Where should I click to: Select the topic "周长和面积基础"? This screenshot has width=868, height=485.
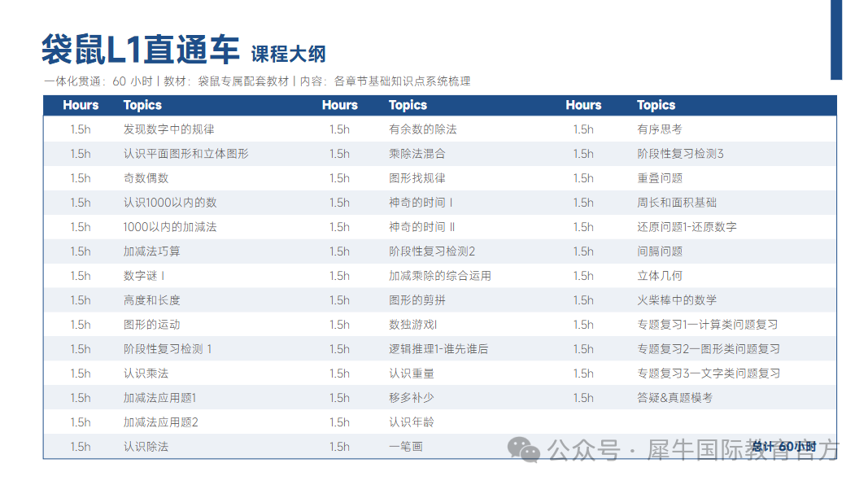(677, 203)
